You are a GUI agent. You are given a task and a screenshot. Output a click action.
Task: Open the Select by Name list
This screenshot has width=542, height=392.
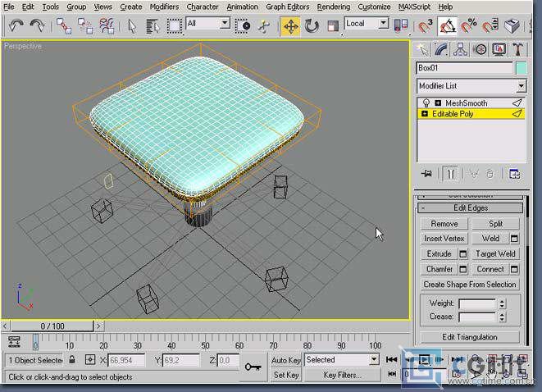tap(152, 26)
